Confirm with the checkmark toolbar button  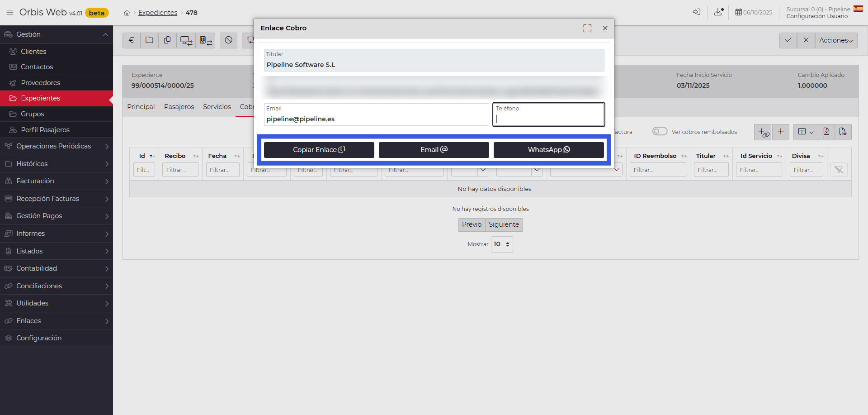(788, 40)
